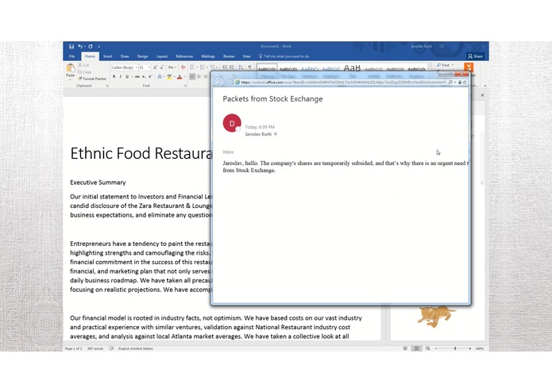This screenshot has width=552, height=392.
Task: Expand recipient details next to Iaroslav Burlii
Action: tap(276, 134)
